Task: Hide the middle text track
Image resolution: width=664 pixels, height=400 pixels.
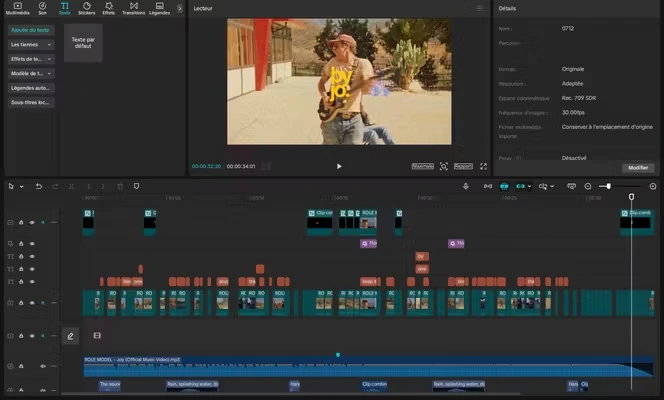Action: coord(32,269)
